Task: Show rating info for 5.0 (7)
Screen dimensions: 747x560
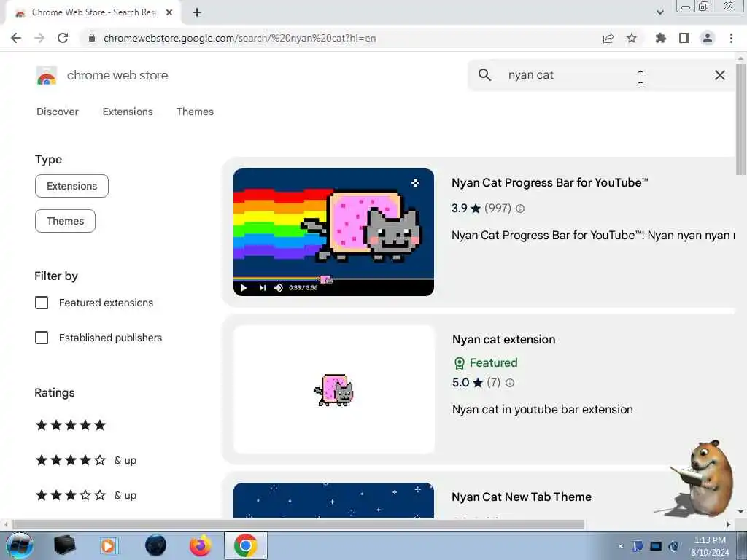Action: [x=510, y=383]
